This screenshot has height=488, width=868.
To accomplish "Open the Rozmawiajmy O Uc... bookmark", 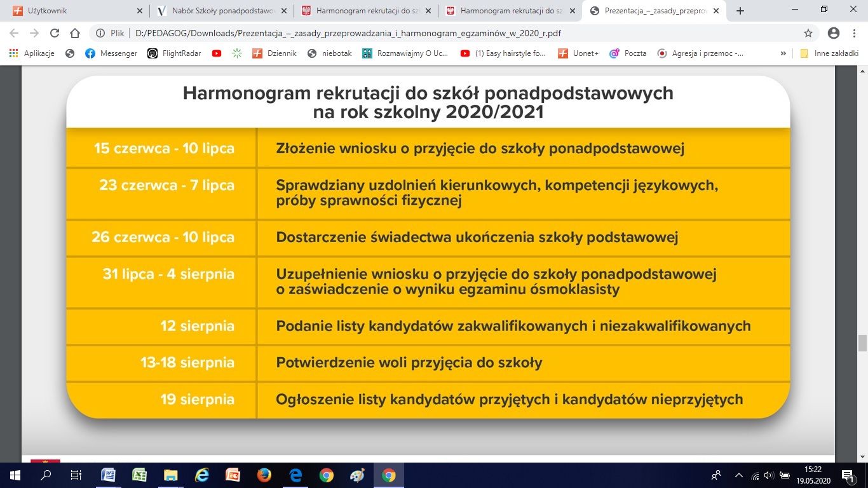I will [405, 53].
